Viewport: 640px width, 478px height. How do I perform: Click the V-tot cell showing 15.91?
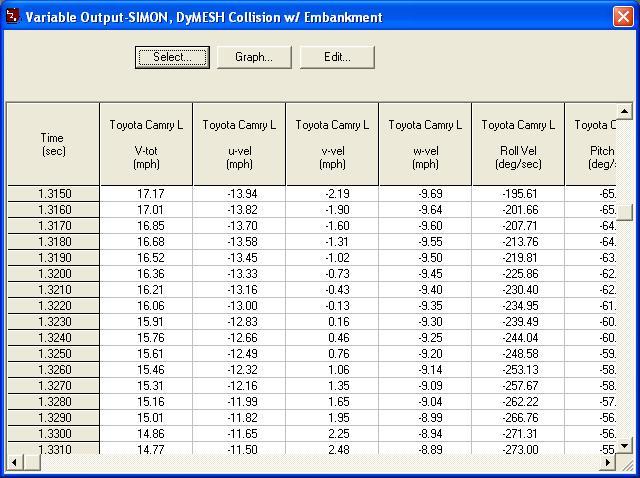click(x=145, y=322)
